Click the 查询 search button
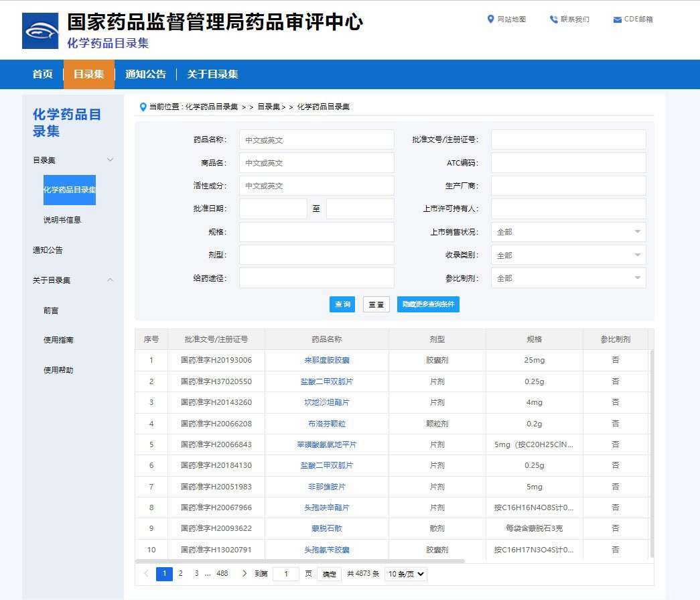Viewport: 700px width, 600px height. coord(342,304)
